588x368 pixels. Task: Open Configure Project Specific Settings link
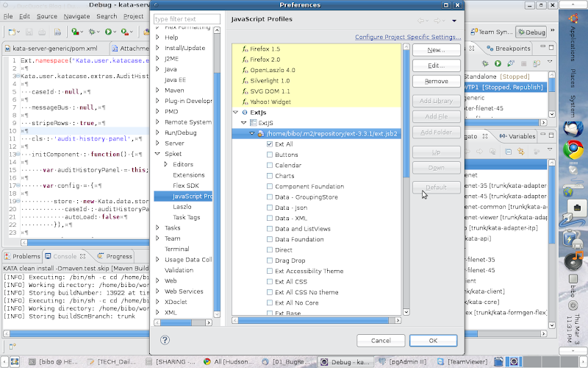click(x=408, y=37)
